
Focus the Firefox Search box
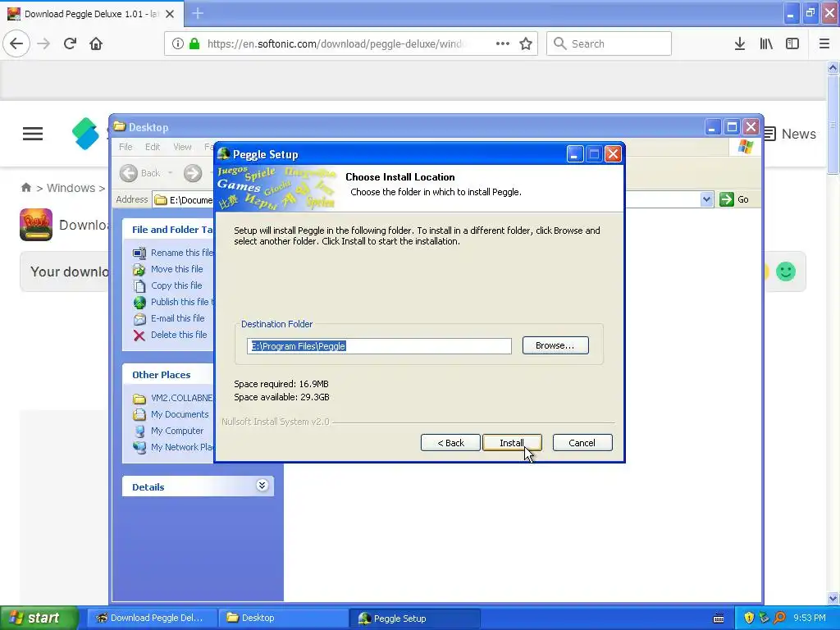(x=609, y=43)
